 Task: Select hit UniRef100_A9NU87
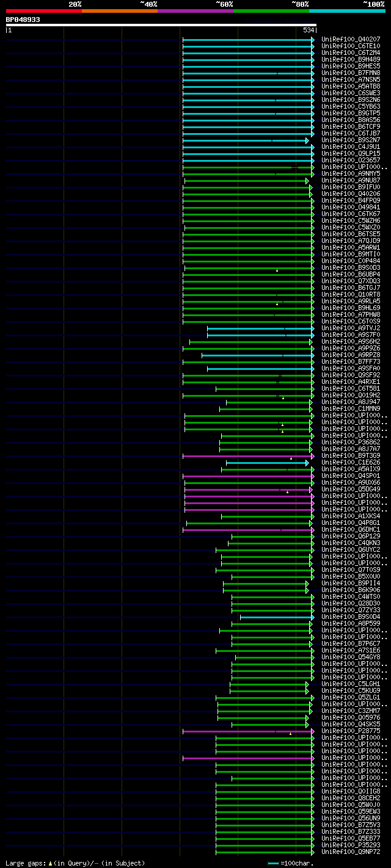pos(351,180)
